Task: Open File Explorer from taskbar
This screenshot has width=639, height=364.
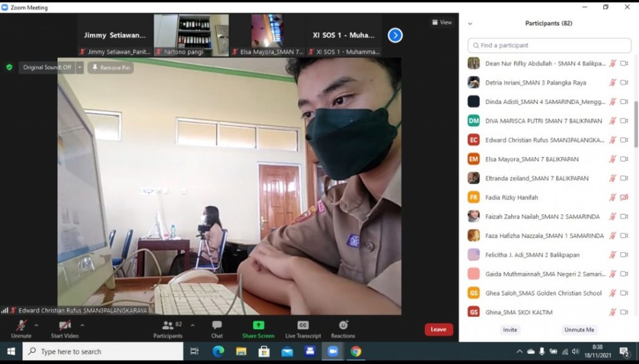Action: 241,352
